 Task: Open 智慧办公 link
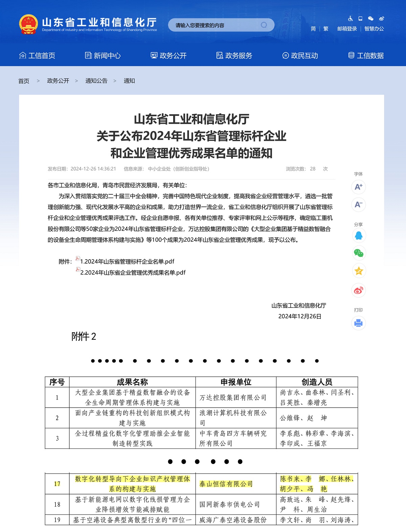(x=374, y=29)
